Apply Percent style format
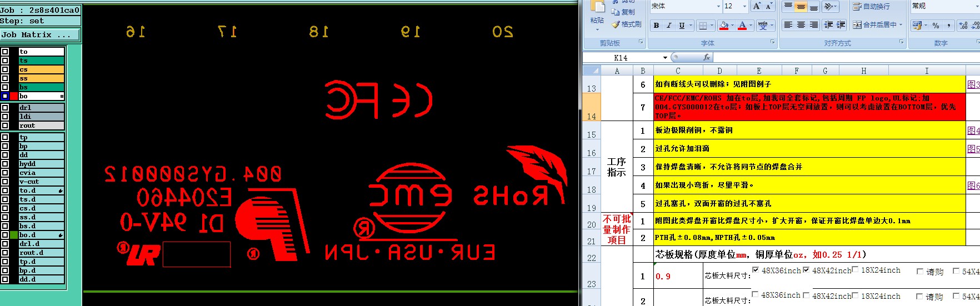Screen dimensions: 980x306 (x=936, y=26)
